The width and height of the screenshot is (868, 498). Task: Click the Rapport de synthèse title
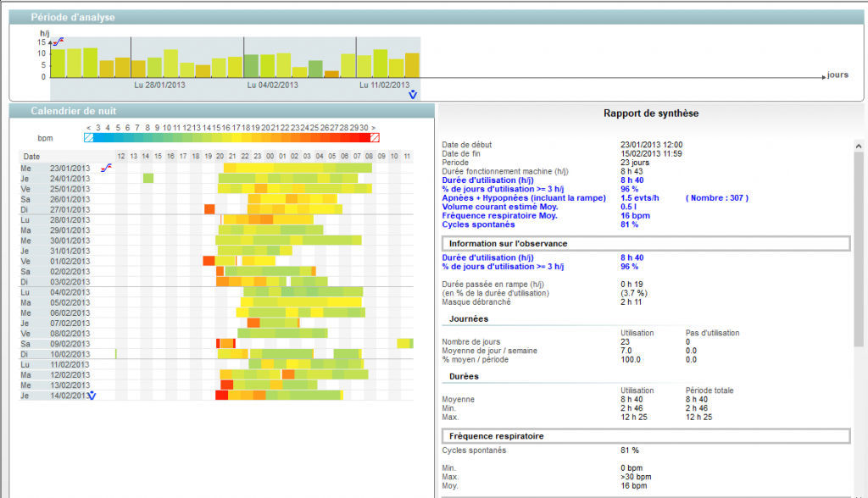point(651,113)
